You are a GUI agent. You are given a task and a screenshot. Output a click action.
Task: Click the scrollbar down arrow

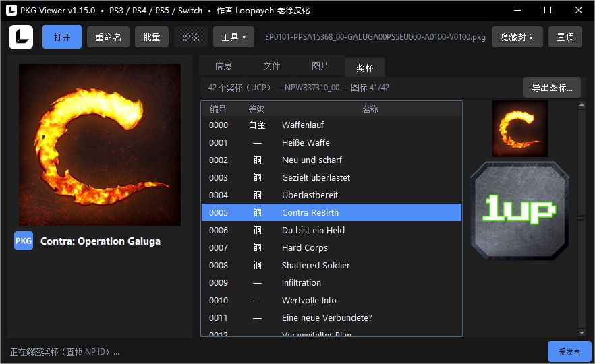click(x=582, y=332)
